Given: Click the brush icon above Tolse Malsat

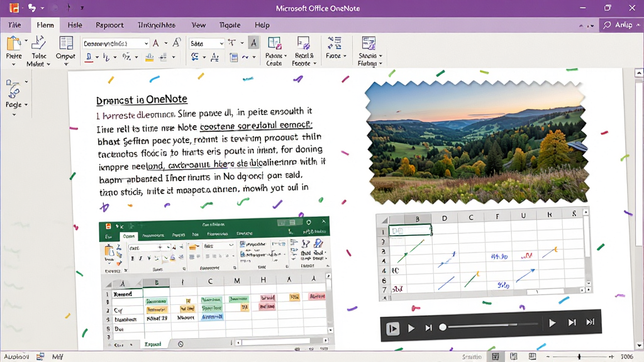Looking at the screenshot, I should click(x=38, y=43).
